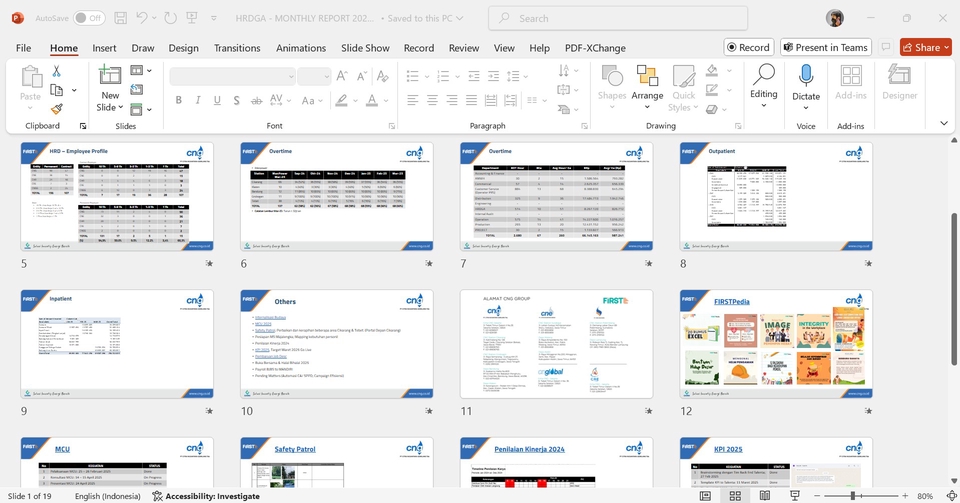
Task: Decrease list indent level
Action: (x=474, y=76)
